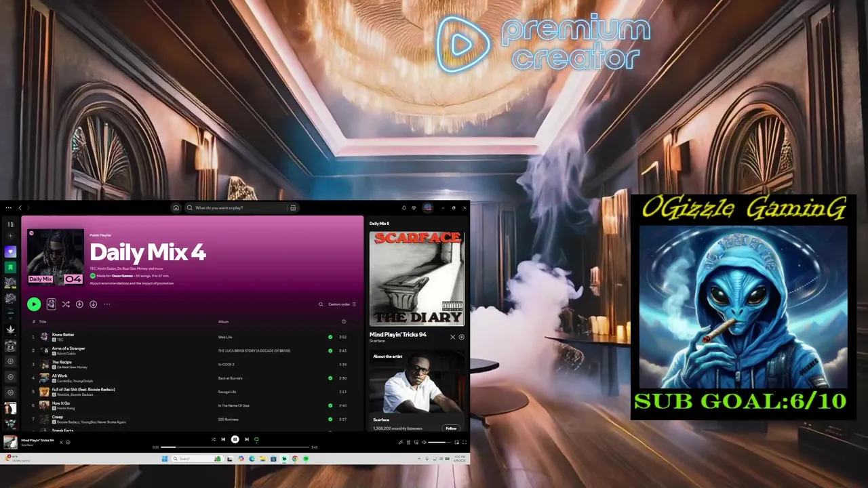Mute using the volume speaker icon
This screenshot has width=868, height=488.
point(425,443)
